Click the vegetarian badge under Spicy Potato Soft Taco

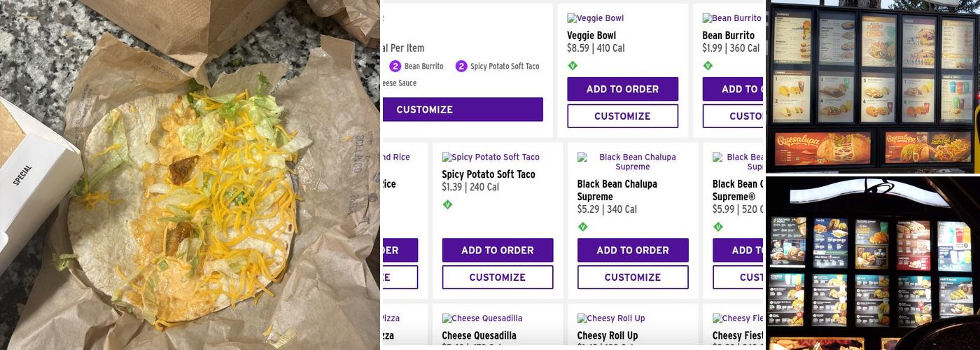(x=447, y=205)
